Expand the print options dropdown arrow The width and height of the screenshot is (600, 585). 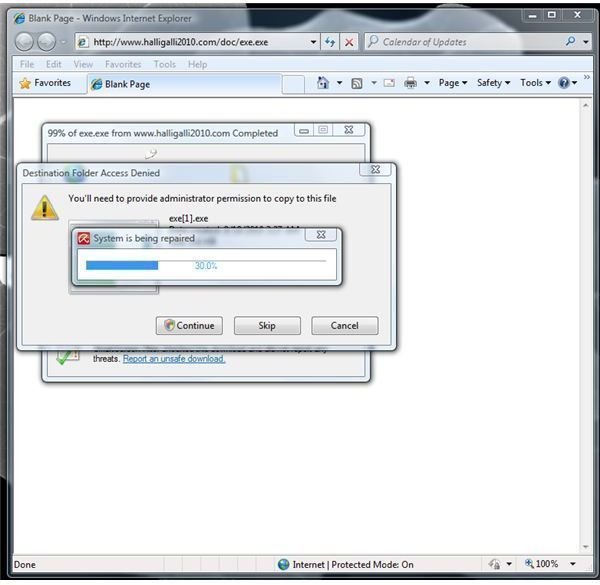tap(427, 83)
